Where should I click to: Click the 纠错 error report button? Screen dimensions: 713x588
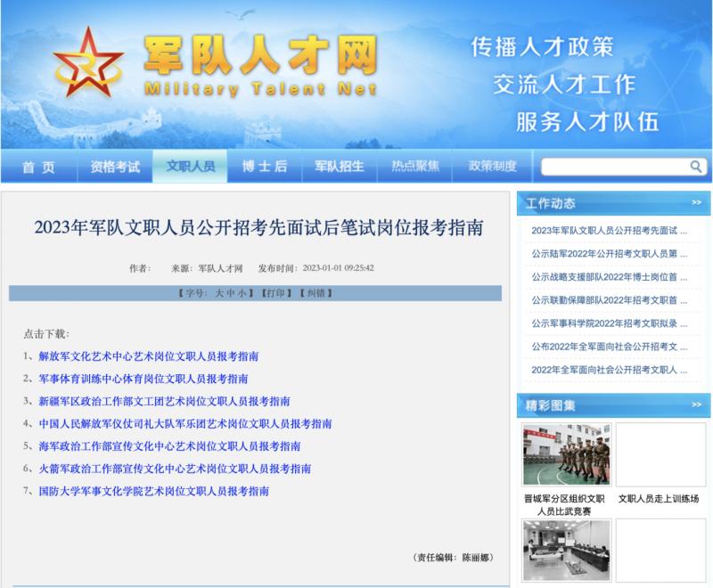(x=316, y=293)
